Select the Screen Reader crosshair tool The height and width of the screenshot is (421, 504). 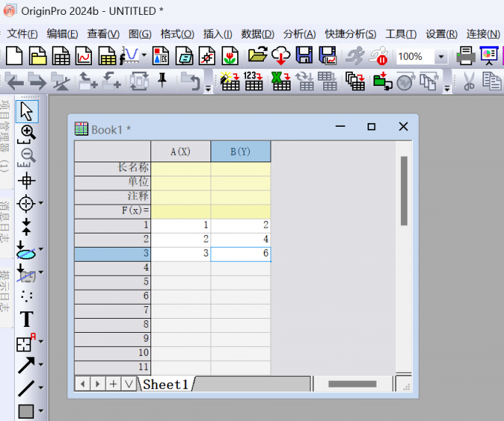pos(27,181)
